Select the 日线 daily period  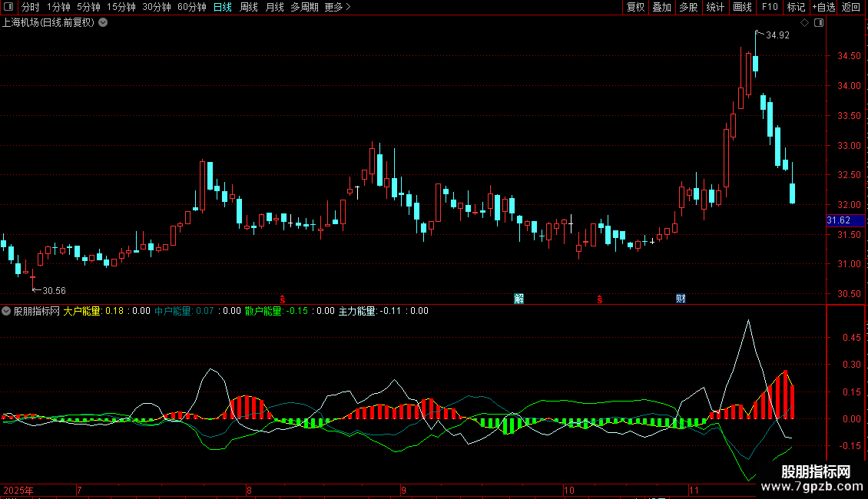(x=223, y=7)
